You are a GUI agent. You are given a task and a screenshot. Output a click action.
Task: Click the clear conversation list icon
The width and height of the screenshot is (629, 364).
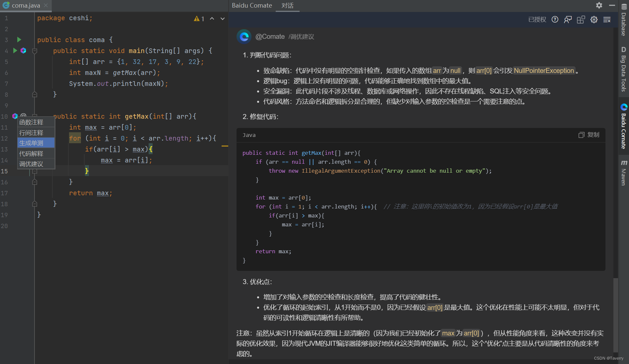[607, 20]
